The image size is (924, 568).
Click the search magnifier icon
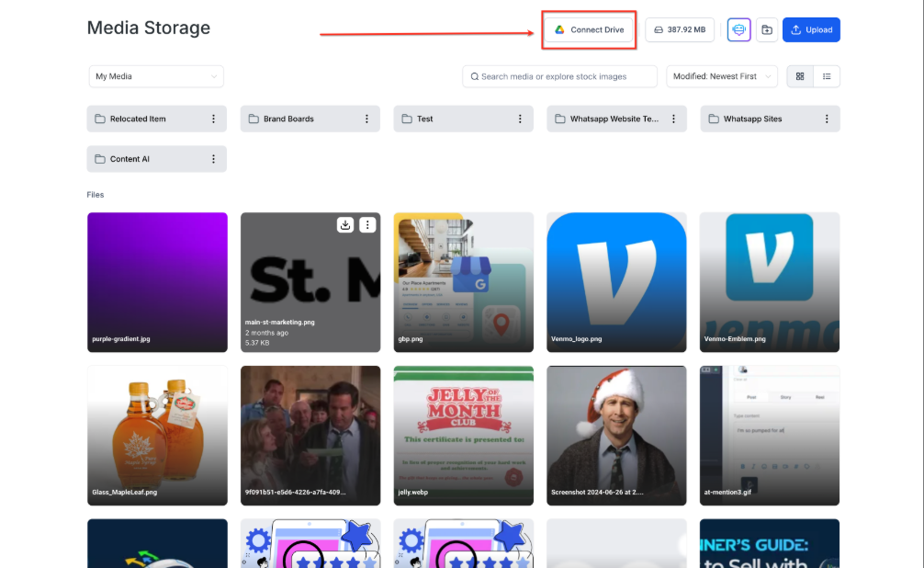pyautogui.click(x=474, y=76)
